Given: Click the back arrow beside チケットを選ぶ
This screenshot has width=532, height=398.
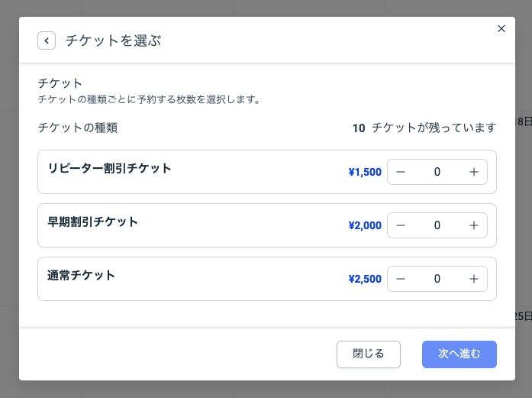Looking at the screenshot, I should click(47, 40).
